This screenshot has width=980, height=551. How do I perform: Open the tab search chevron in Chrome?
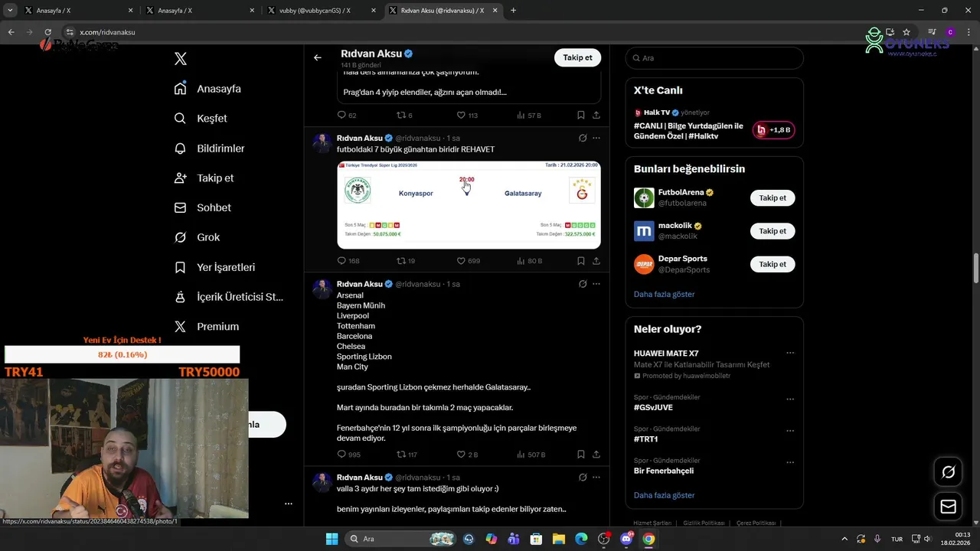[x=9, y=10]
